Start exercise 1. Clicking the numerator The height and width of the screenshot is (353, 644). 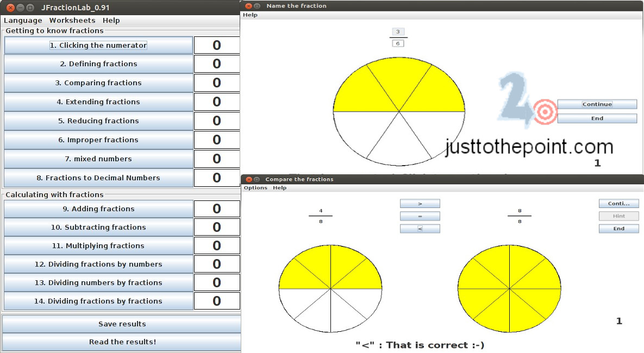(x=98, y=46)
